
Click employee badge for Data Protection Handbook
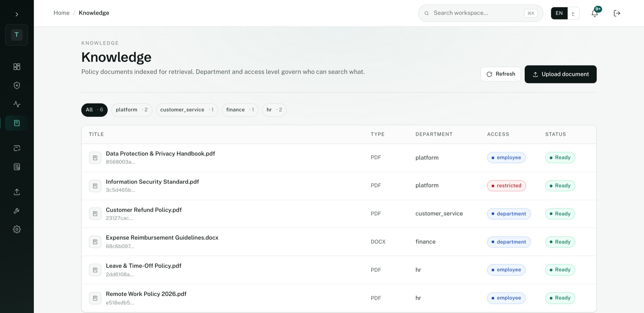[x=506, y=158]
